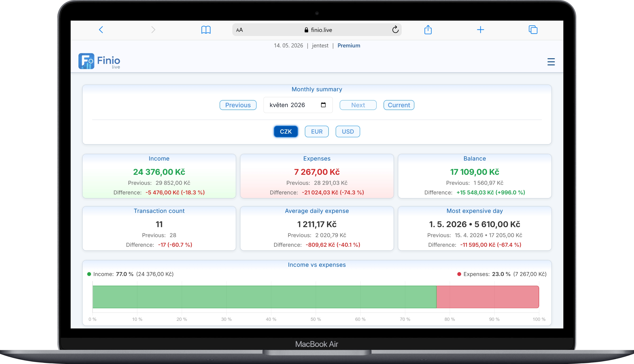Select CZK currency
634x364 pixels.
pos(286,132)
